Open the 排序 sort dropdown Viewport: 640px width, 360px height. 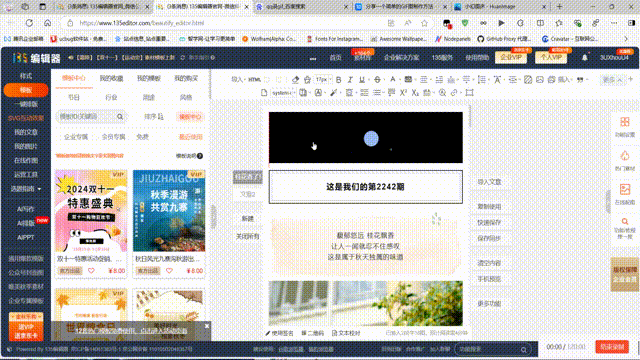click(x=153, y=117)
